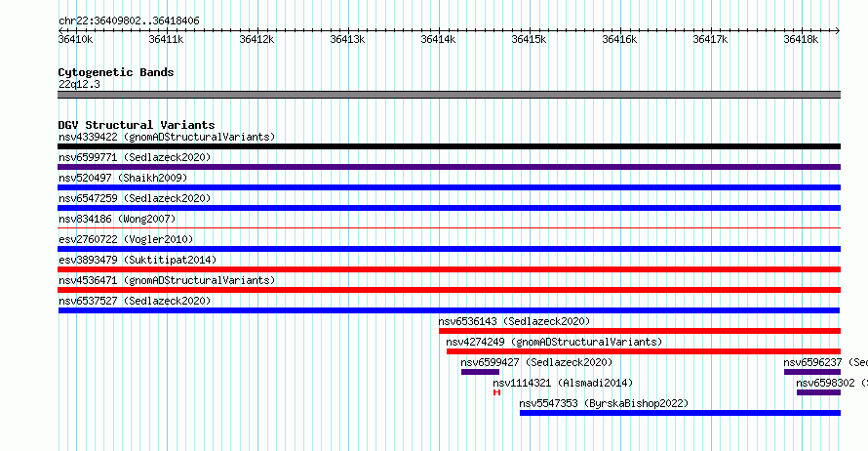Click the thin red nsv834186 line
Viewport: 868px width, 451px height.
click(x=449, y=227)
